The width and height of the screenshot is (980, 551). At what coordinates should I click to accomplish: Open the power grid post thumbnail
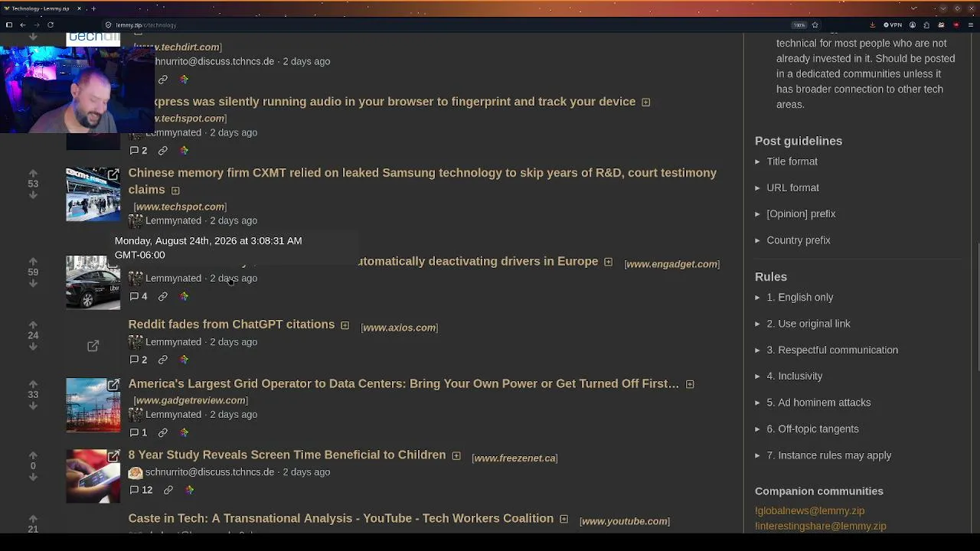[93, 405]
